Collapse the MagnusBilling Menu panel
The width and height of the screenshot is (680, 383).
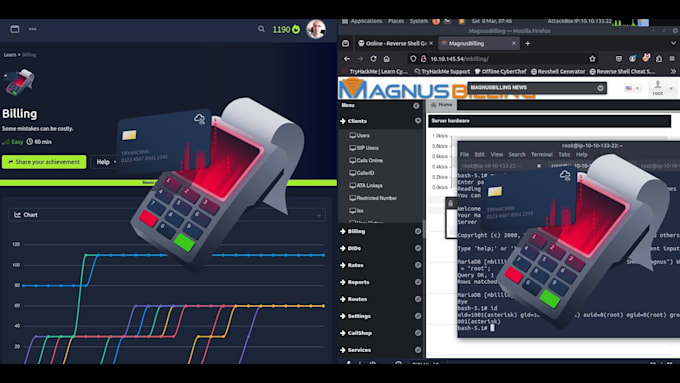click(x=416, y=105)
